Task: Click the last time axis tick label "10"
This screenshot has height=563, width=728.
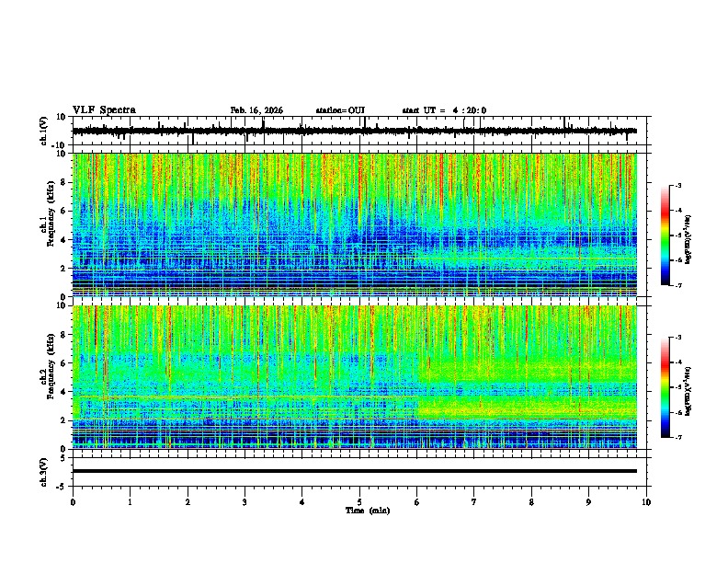Action: coord(646,502)
